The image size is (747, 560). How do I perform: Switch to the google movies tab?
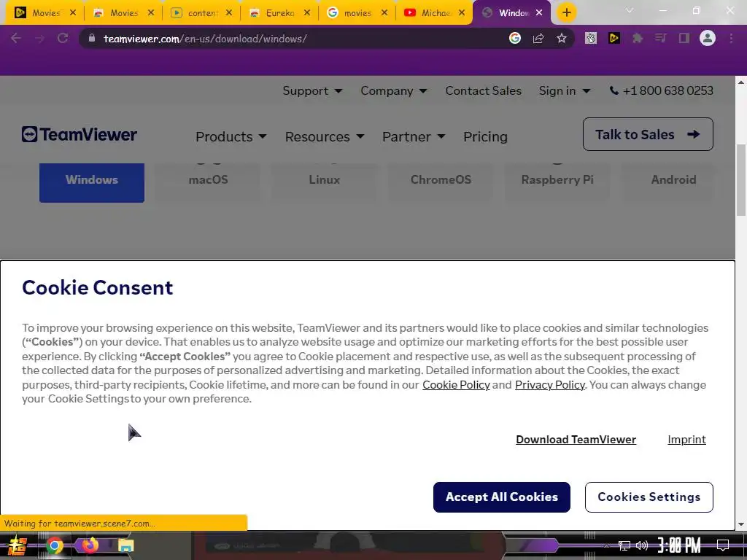point(356,13)
